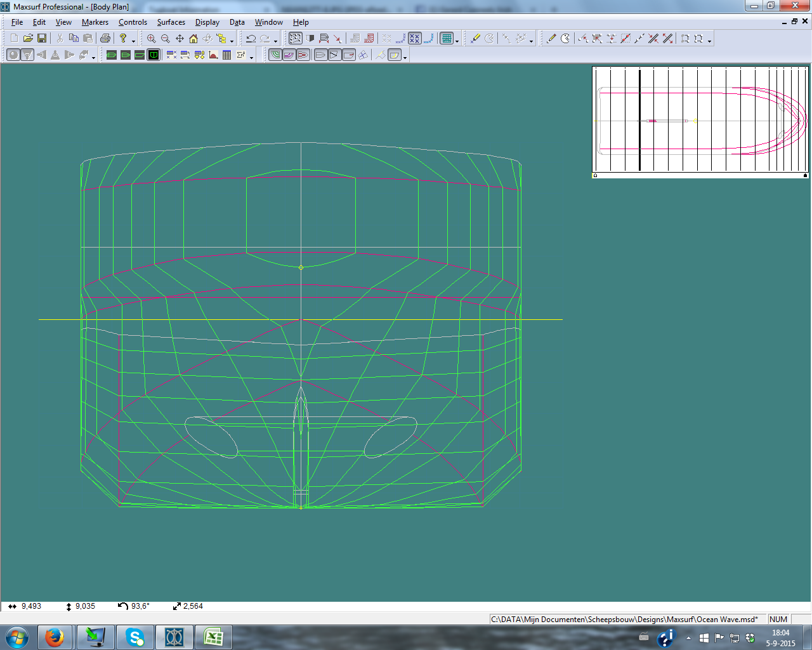Click the Cut scissors icon

60,39
